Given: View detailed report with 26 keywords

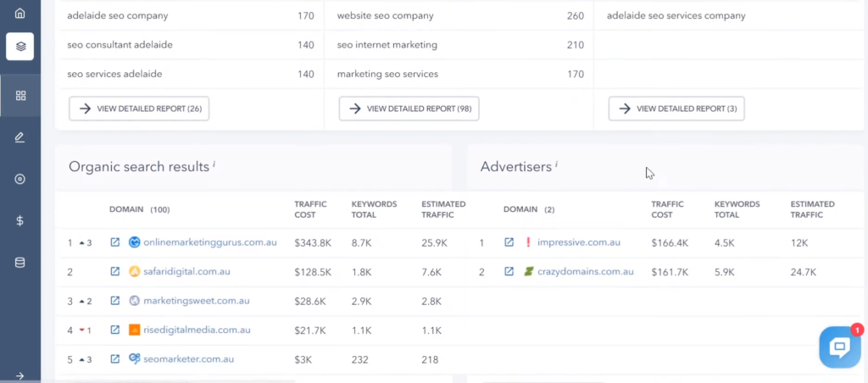Looking at the screenshot, I should coord(139,108).
